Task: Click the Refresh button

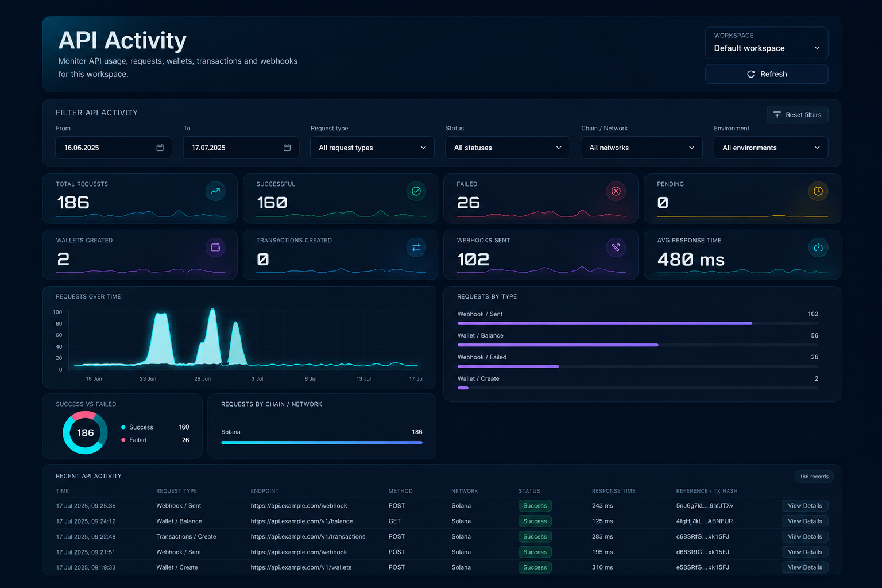Action: point(767,74)
